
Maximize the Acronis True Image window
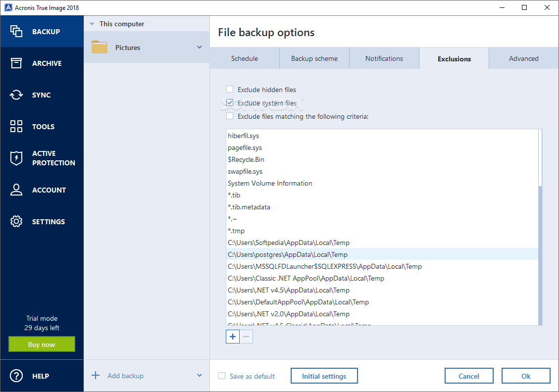pyautogui.click(x=524, y=7)
